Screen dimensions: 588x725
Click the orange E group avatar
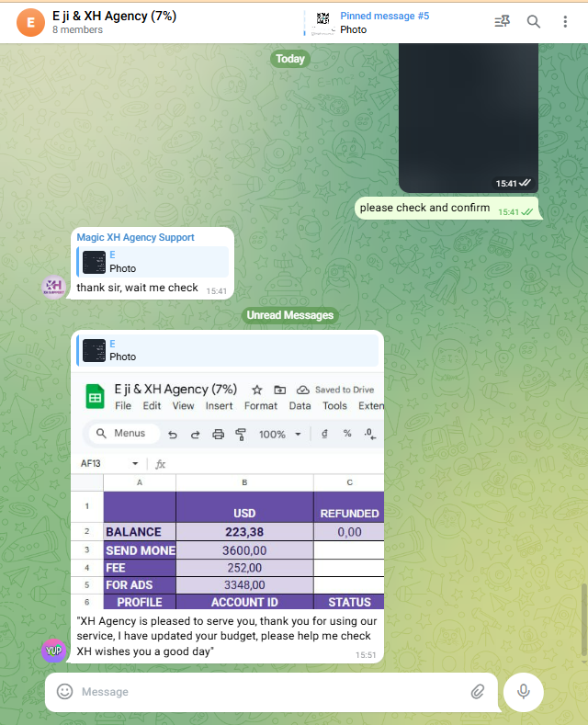point(29,22)
